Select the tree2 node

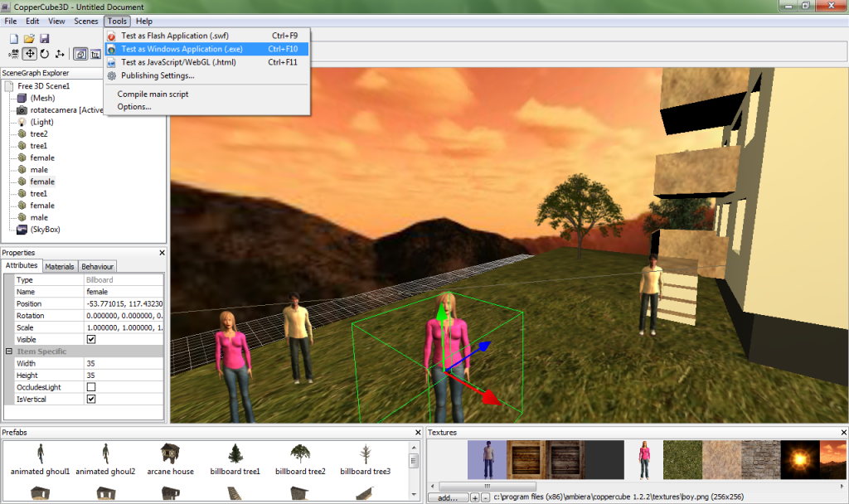coord(38,133)
